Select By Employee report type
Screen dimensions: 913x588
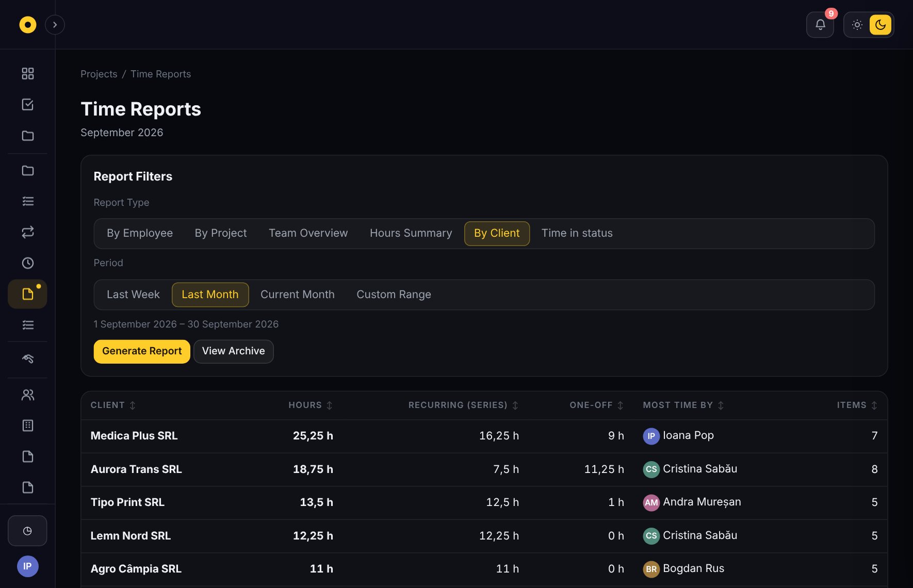tap(140, 233)
